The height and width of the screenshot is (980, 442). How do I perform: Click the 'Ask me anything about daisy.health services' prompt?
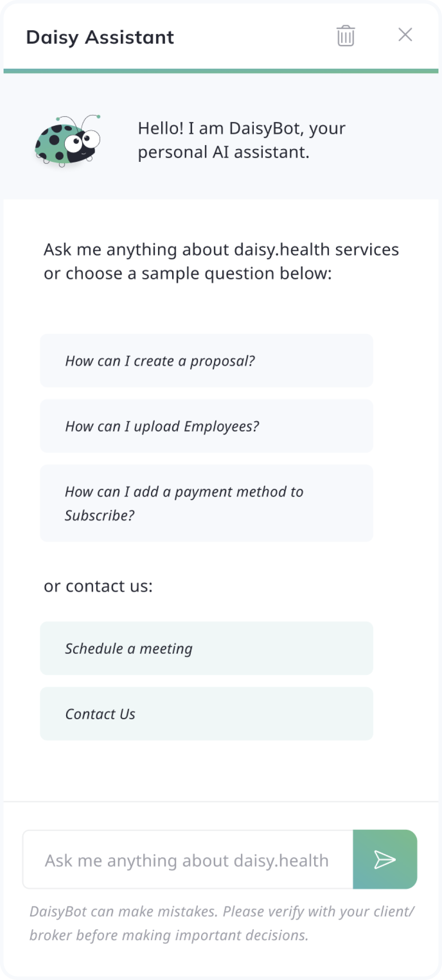[221, 261]
